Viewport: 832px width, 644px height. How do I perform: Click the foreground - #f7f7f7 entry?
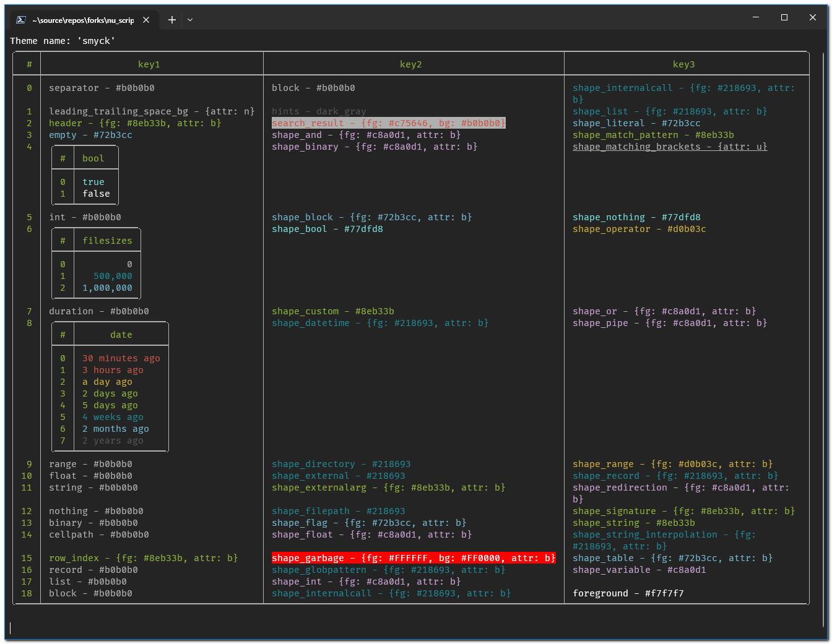point(628,593)
